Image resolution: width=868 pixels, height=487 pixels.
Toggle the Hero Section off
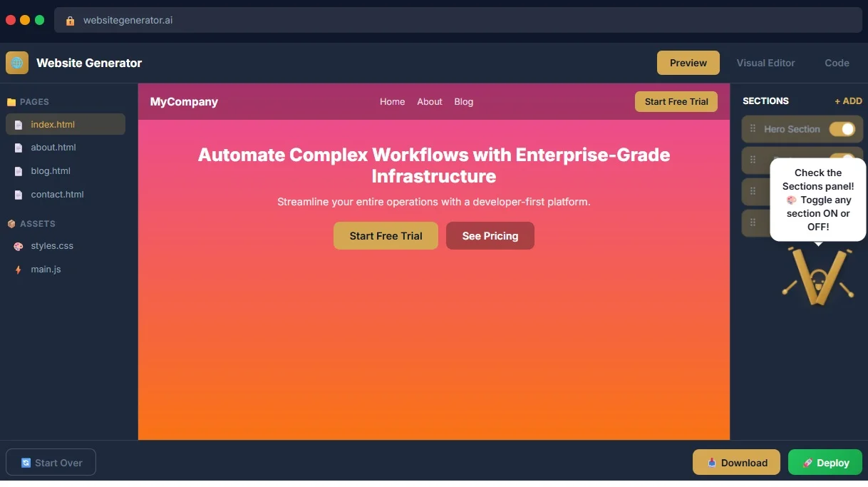click(843, 129)
